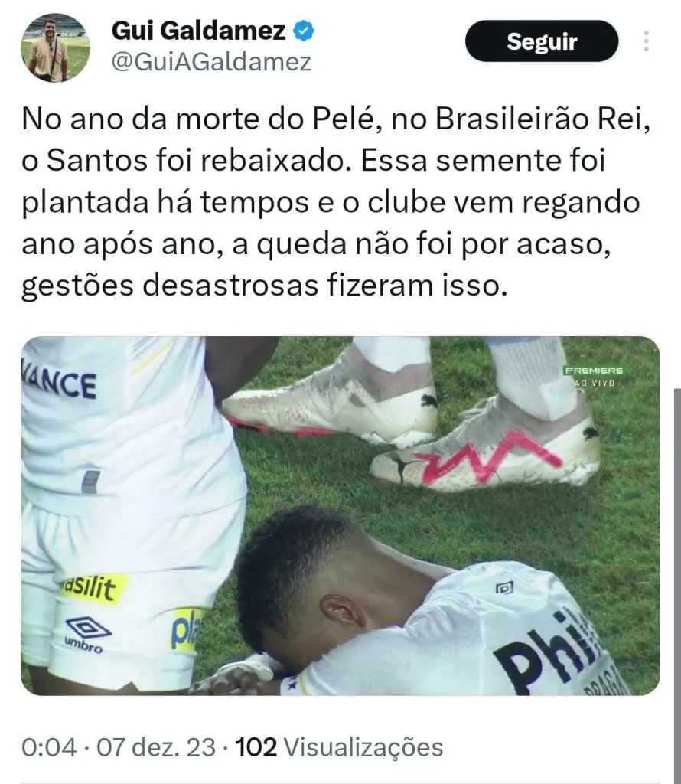Open the @GuiAGaldamez handle link

(x=211, y=63)
